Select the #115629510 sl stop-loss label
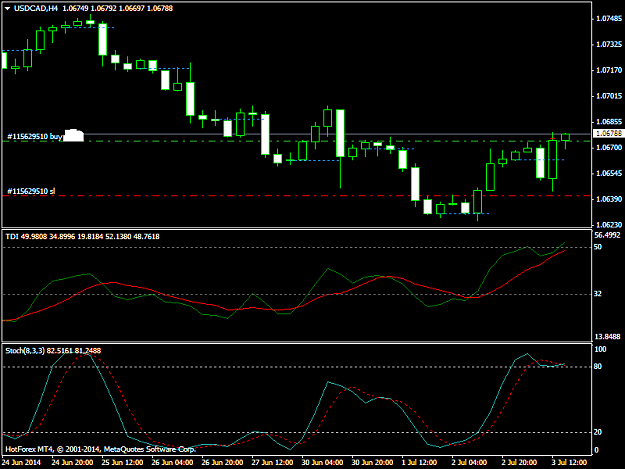Screen dimensions: 625x469 (x=31, y=191)
